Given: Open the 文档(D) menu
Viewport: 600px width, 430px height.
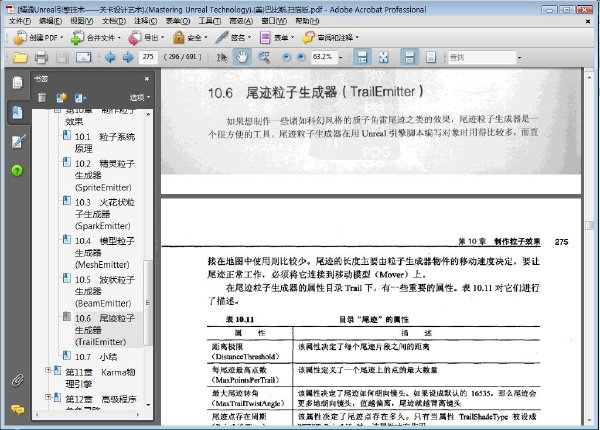Looking at the screenshot, I should click(114, 21).
